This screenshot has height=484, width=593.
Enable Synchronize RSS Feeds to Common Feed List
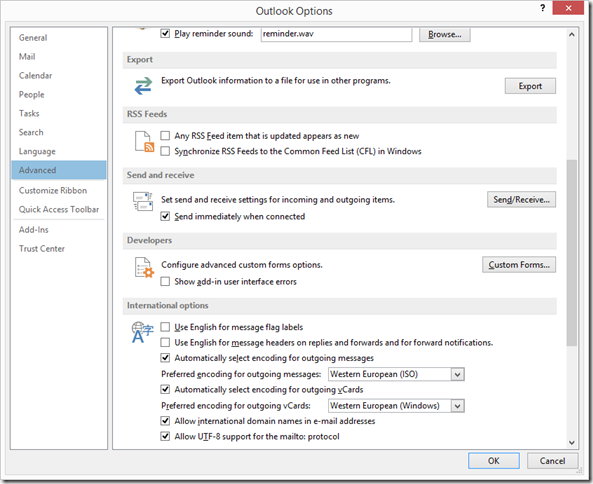[x=165, y=151]
